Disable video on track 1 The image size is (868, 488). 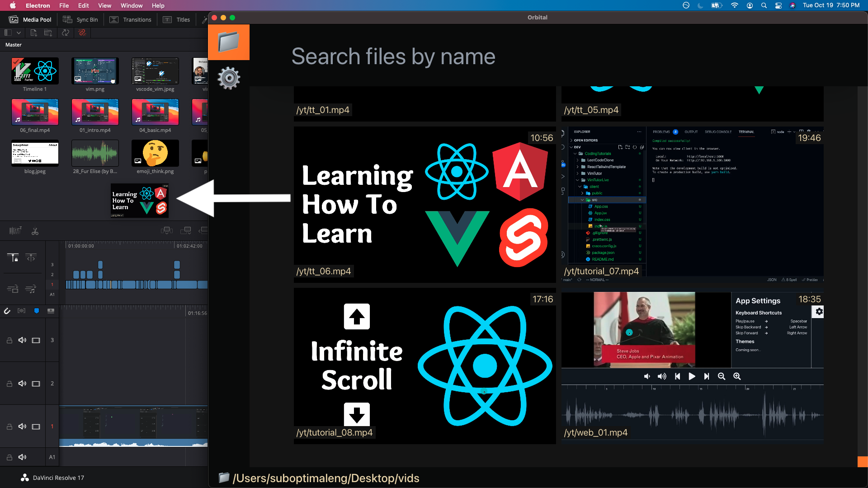point(36,427)
